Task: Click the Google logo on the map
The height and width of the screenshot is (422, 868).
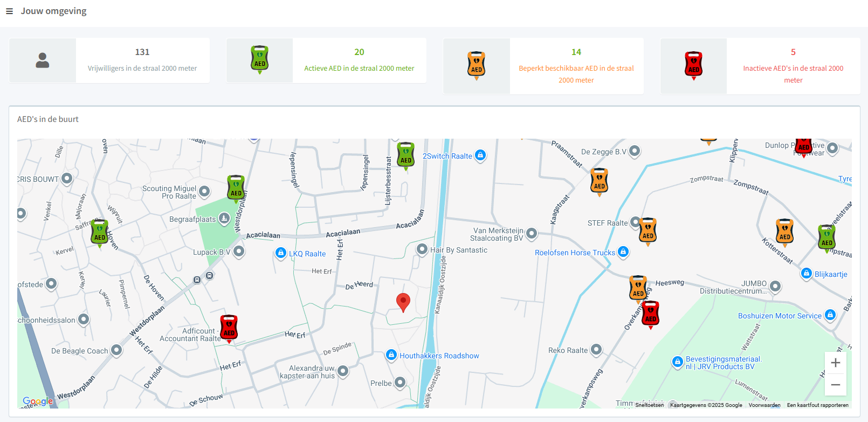Action: coord(38,401)
